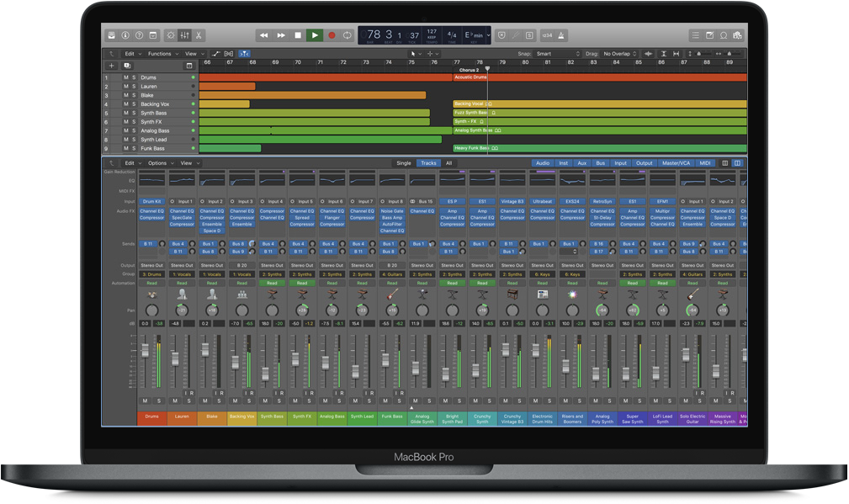This screenshot has width=849, height=504.
Task: Mute the Drums track in track list
Action: (x=126, y=77)
